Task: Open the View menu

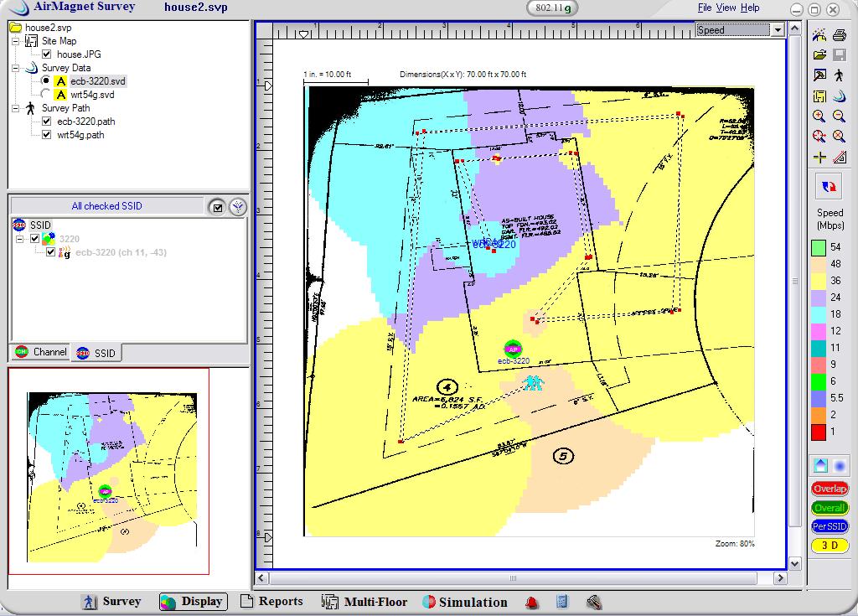Action: [726, 8]
